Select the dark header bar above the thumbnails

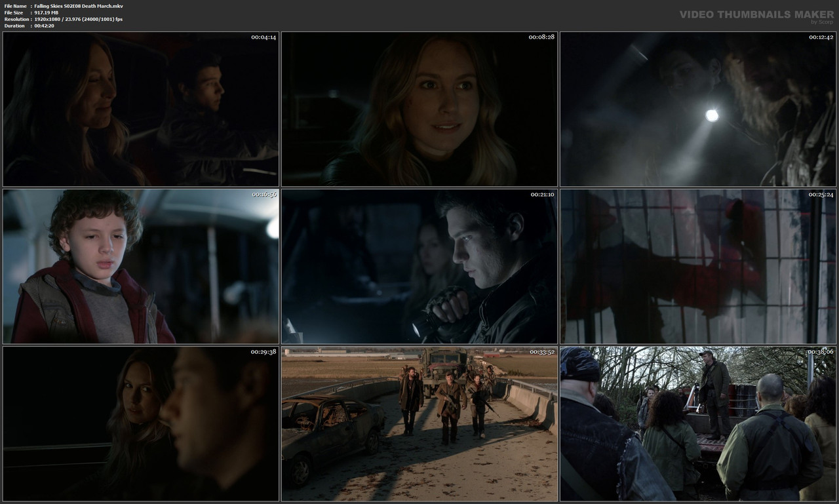pos(419,14)
